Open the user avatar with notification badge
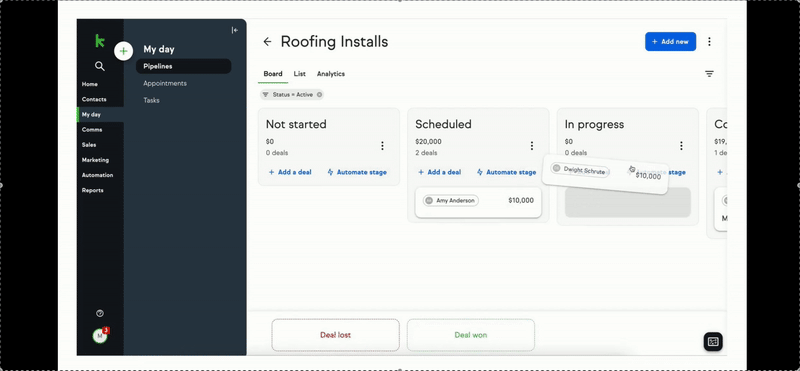800x371 pixels. [100, 336]
